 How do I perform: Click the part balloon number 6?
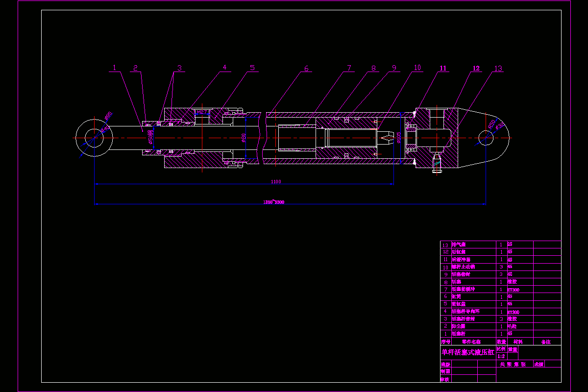pyautogui.click(x=307, y=69)
